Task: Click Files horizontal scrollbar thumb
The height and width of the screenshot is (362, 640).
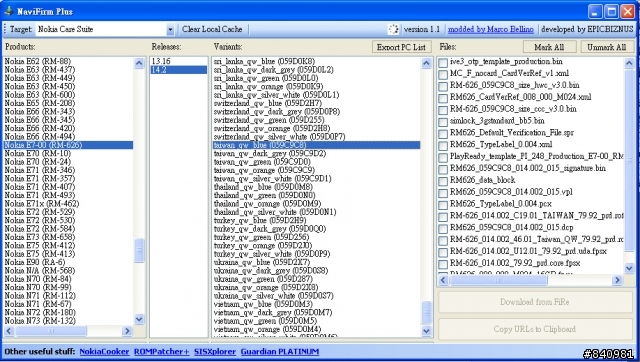Action: [498, 280]
